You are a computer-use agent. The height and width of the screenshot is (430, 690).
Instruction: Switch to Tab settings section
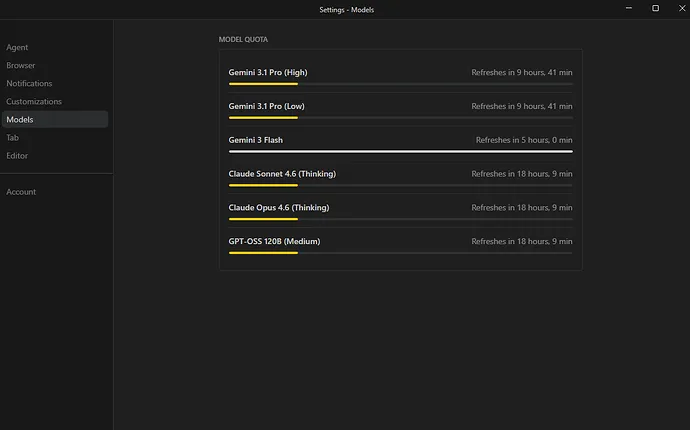coord(12,137)
